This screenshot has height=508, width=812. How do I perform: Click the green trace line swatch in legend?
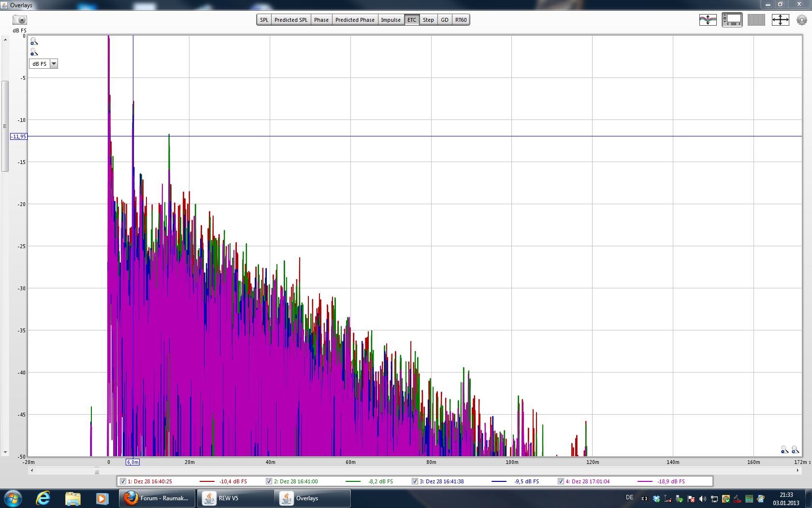(x=353, y=481)
